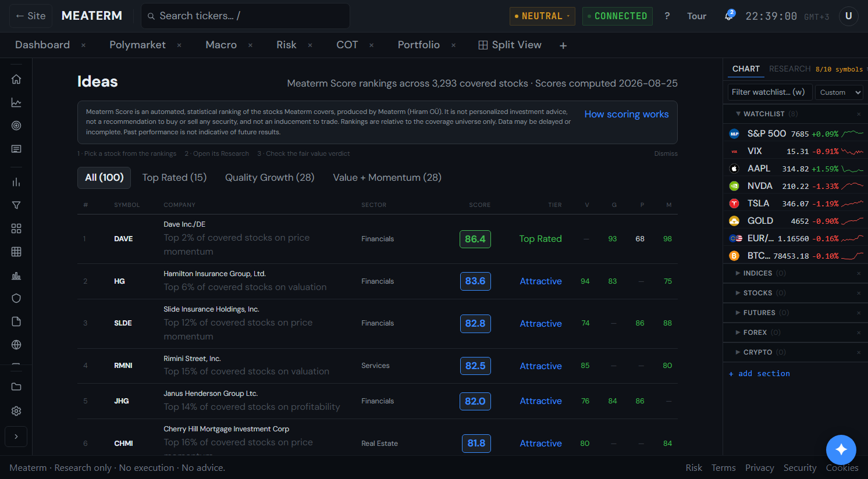Open the sparkle assistant floating button
This screenshot has width=868, height=479.
(841, 449)
